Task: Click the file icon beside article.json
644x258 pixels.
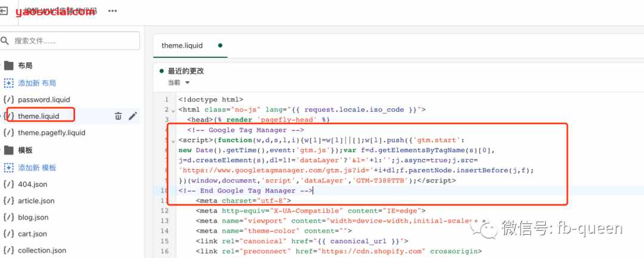Action: (x=8, y=201)
